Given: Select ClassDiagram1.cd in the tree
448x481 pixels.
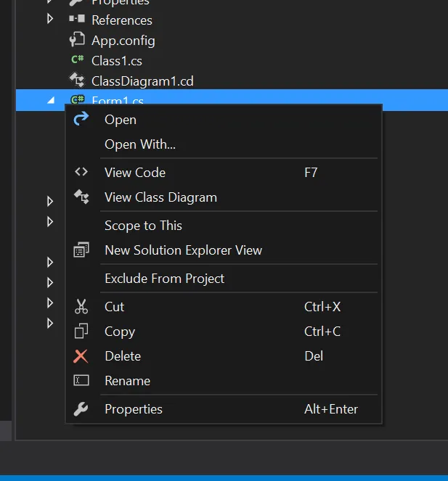Looking at the screenshot, I should pos(142,81).
